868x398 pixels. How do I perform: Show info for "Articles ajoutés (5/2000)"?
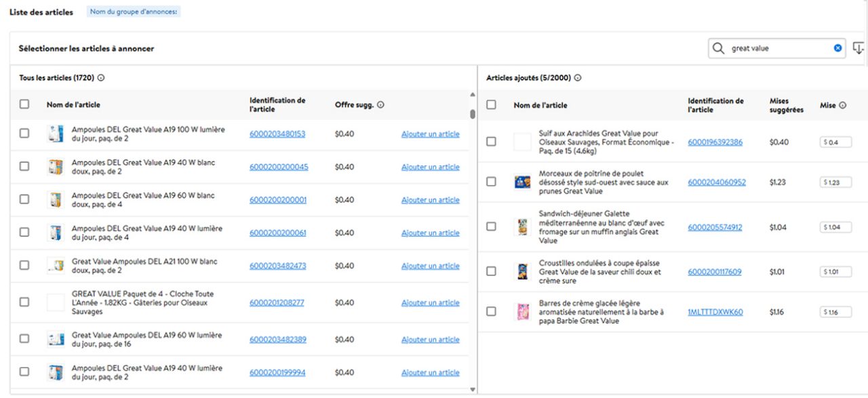pos(578,78)
